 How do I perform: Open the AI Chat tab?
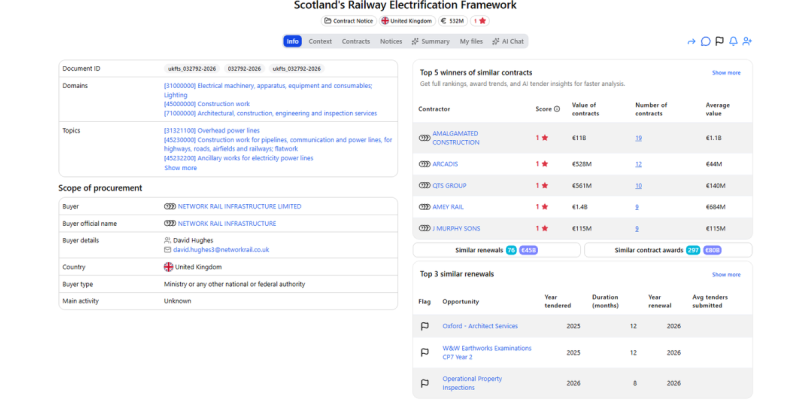coord(508,41)
